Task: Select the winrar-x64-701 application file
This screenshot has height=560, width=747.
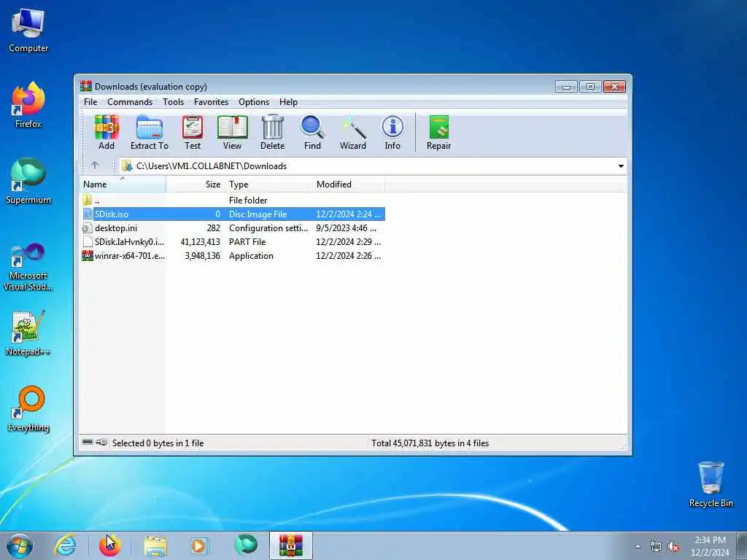Action: 233,255
